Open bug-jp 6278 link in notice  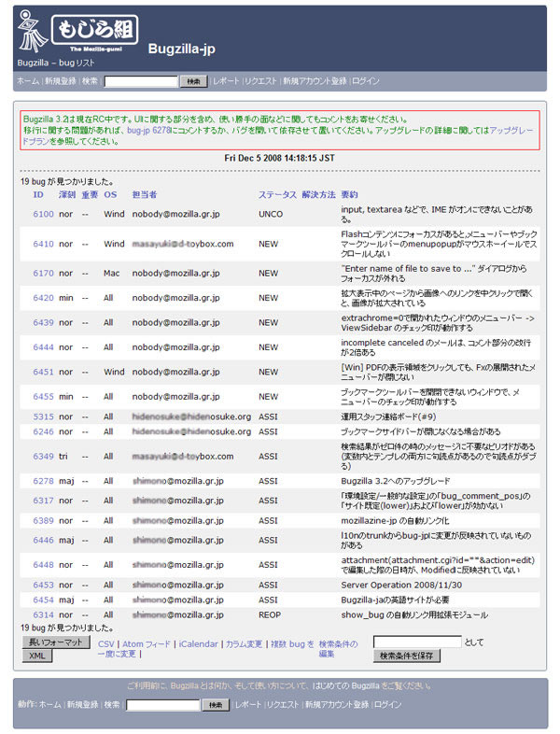tap(148, 130)
